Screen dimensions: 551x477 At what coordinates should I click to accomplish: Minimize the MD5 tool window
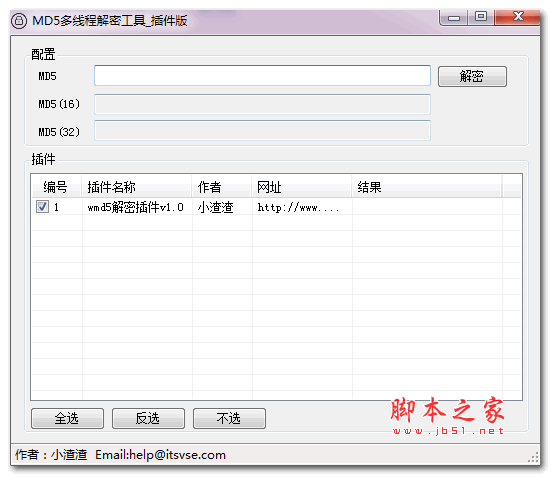pos(453,18)
